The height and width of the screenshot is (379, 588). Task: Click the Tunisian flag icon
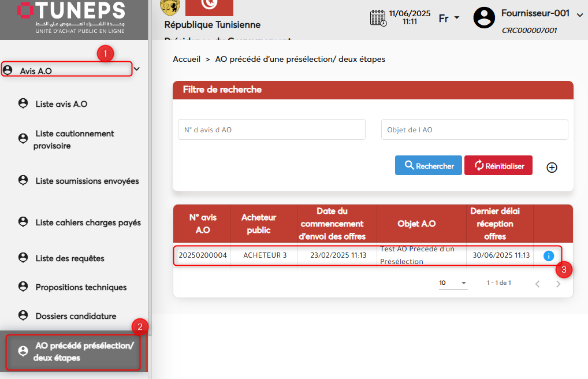[x=209, y=7]
